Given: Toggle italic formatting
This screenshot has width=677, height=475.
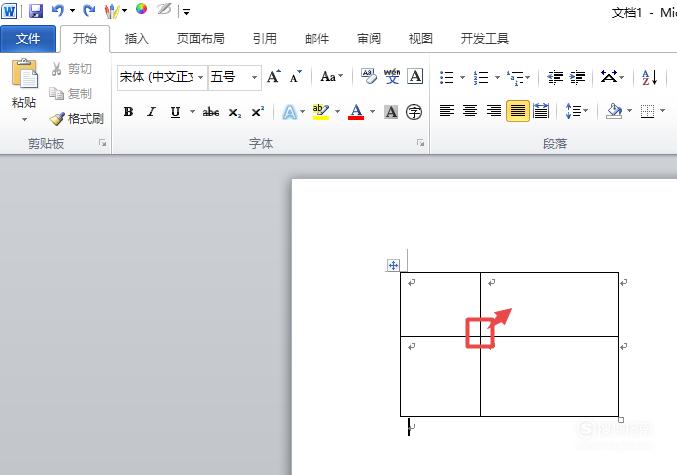Looking at the screenshot, I should pos(151,112).
